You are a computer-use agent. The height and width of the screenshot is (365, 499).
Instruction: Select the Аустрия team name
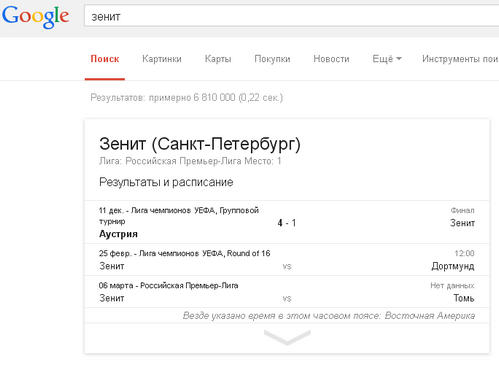118,234
